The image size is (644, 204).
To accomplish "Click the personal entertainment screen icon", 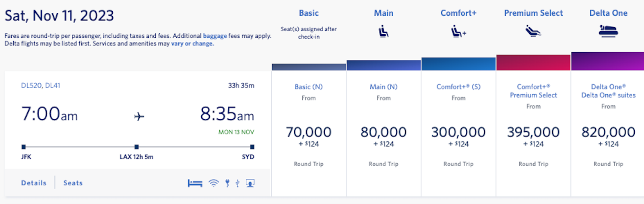I will (250, 183).
